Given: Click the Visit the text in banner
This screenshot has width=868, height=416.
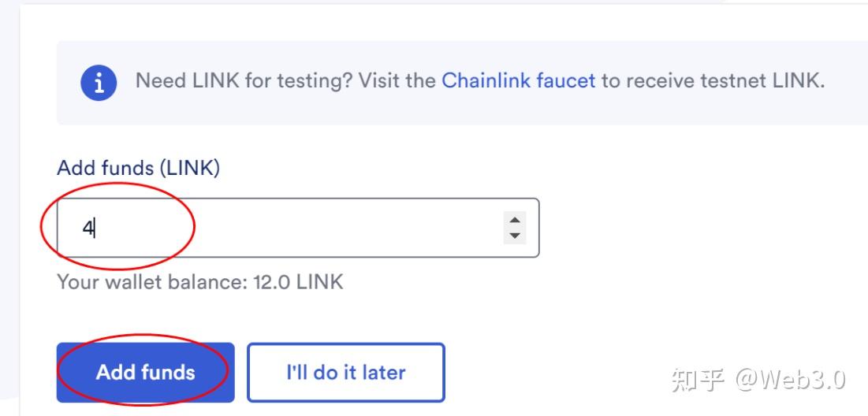Looking at the screenshot, I should pos(397,81).
